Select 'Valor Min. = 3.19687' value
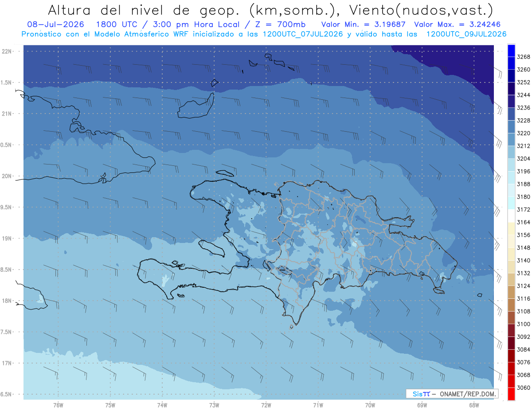Screen dimensions: 532x411 point(363,24)
